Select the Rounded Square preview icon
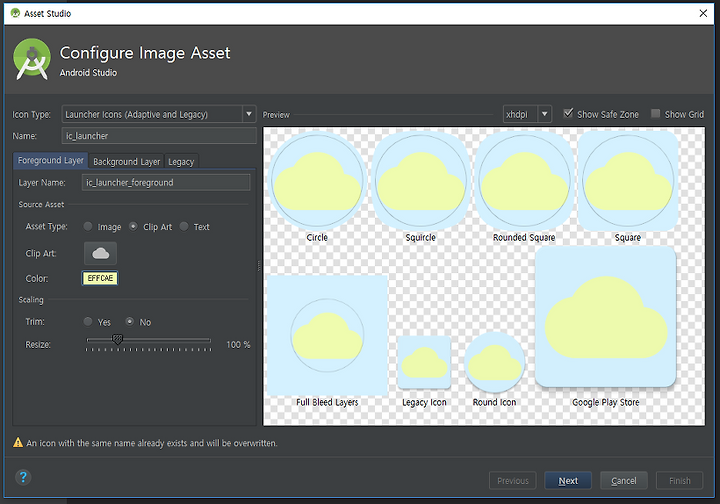 [x=524, y=181]
